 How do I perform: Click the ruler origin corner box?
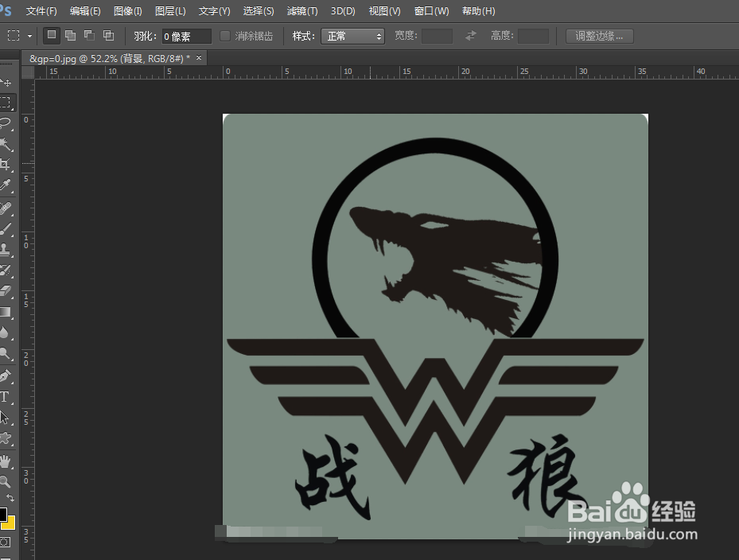pyautogui.click(x=28, y=72)
